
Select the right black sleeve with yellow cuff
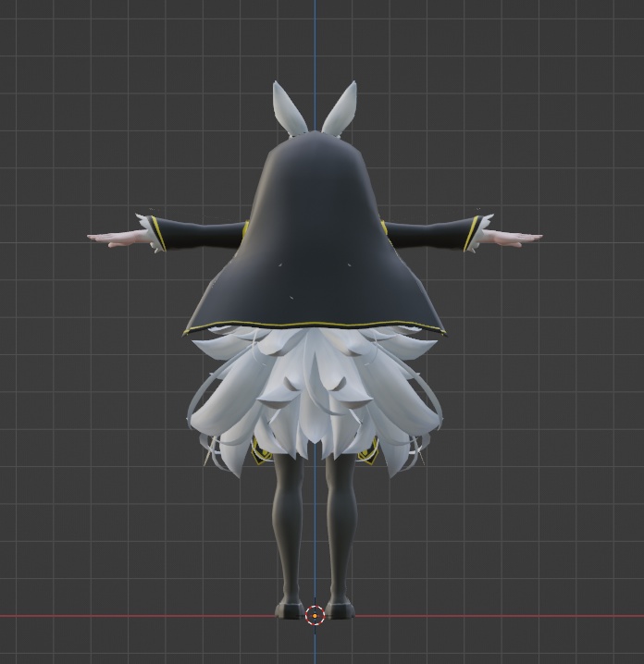pyautogui.click(x=431, y=233)
